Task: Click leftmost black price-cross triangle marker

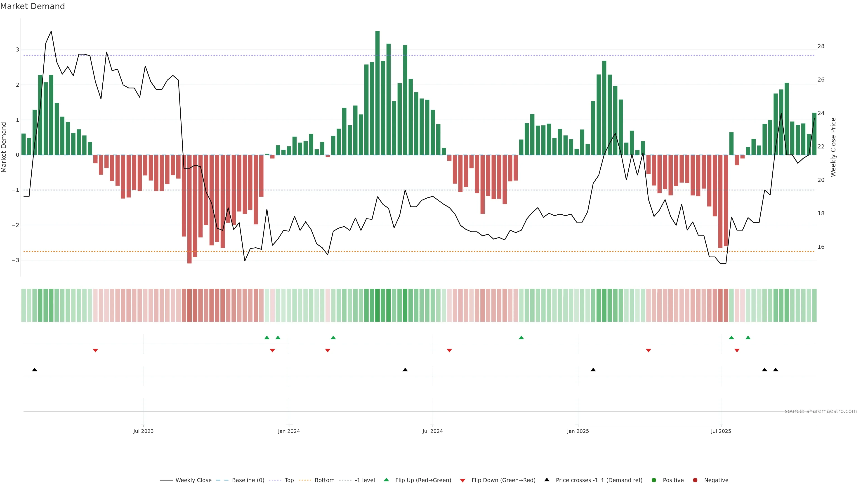Action: point(34,370)
